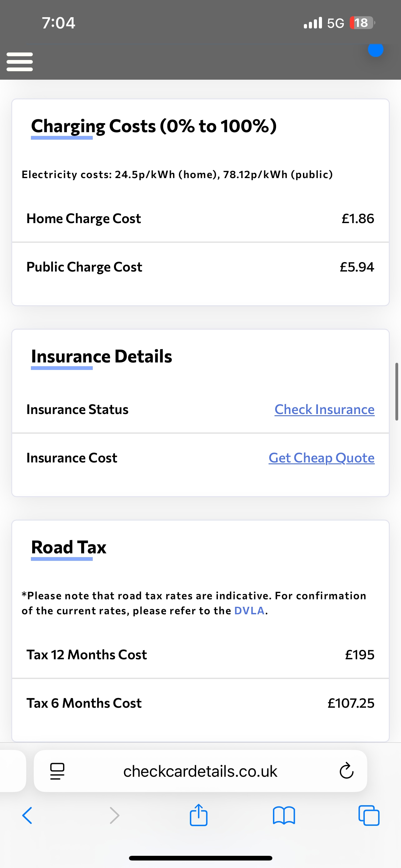Reload the page with refresh icon
Screen dimensions: 401x868
coord(346,771)
